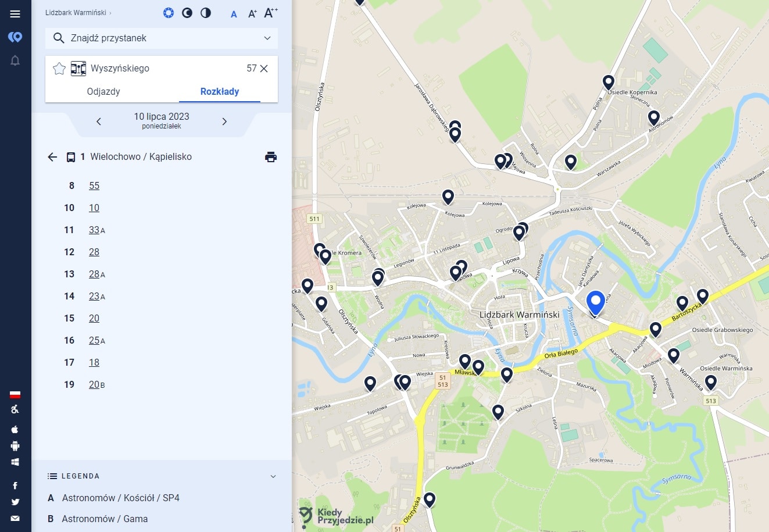Screen dimensions: 769x532
Task: Collapse the Legenda section chevron
Action: tap(273, 476)
